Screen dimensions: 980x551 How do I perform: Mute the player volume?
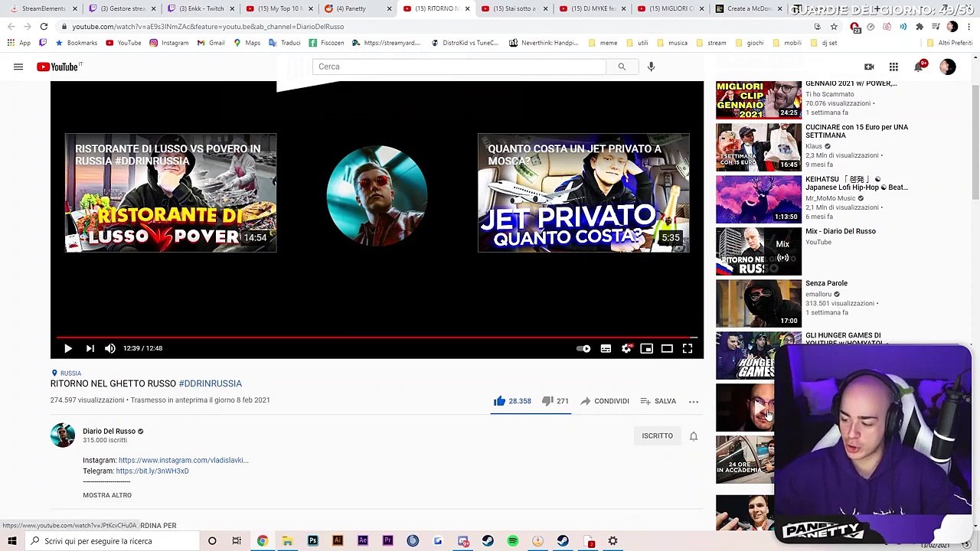(110, 348)
